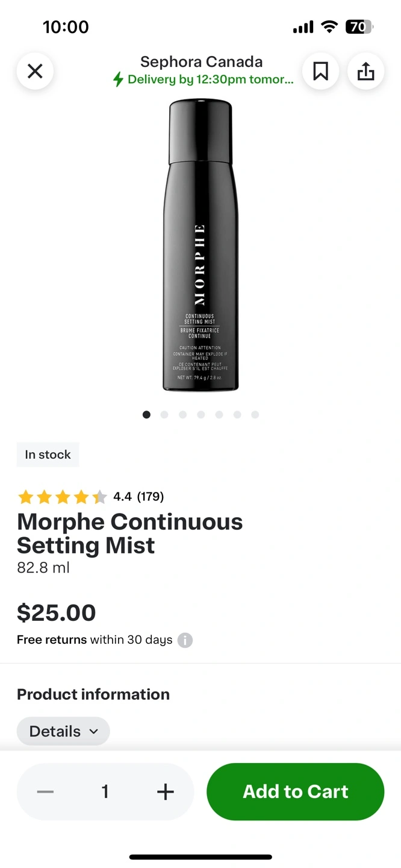This screenshot has width=401, height=868.
Task: Tap the quantity number field
Action: coord(105,791)
